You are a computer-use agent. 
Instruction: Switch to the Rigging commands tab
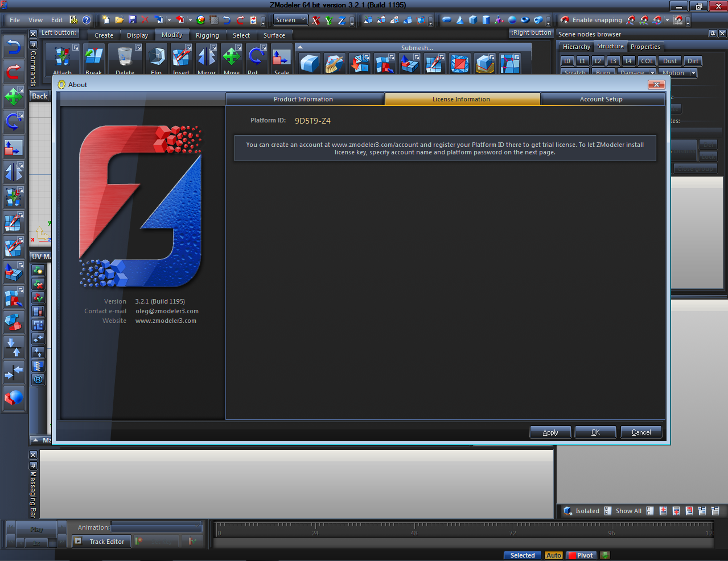tap(207, 35)
